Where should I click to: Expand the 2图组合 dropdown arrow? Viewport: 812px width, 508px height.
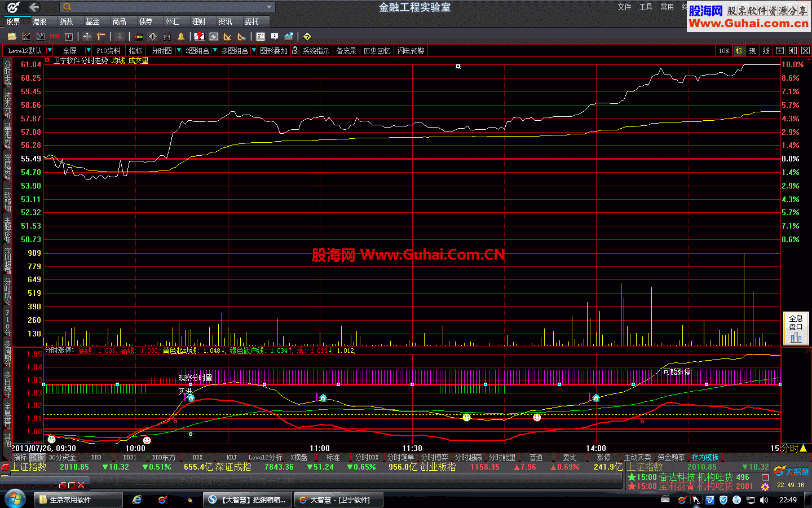pos(214,51)
